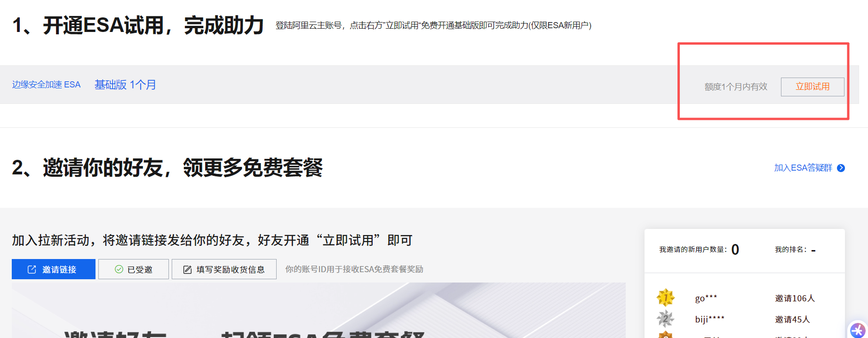Screen dimensions: 868x338
Task: Click the arrow icon beside 加入ESA答疑群
Action: tap(841, 168)
